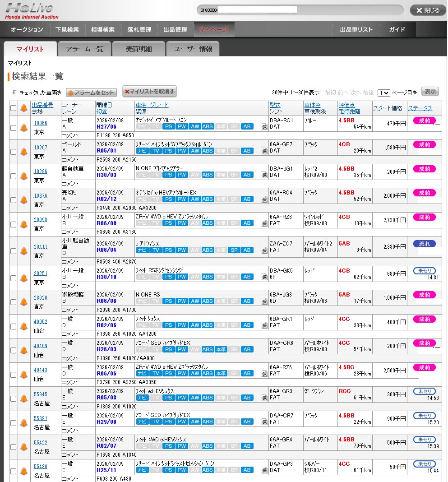Click the bell icon in the table header

click(24, 108)
